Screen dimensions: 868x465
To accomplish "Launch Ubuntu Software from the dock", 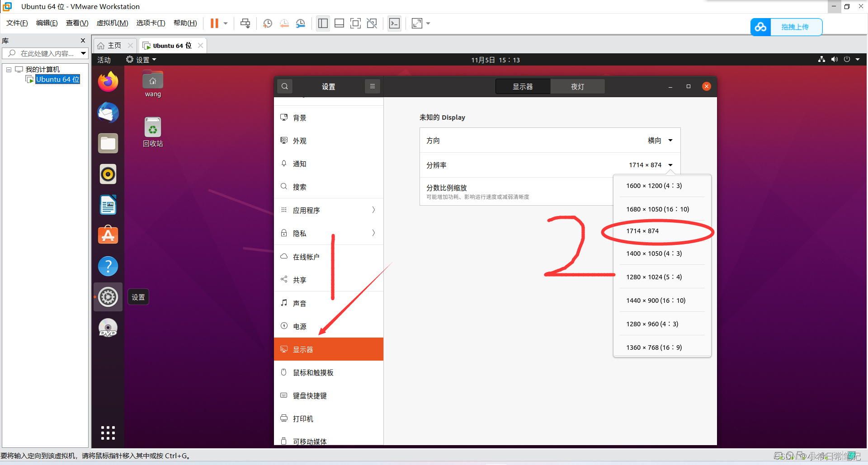I will [108, 235].
